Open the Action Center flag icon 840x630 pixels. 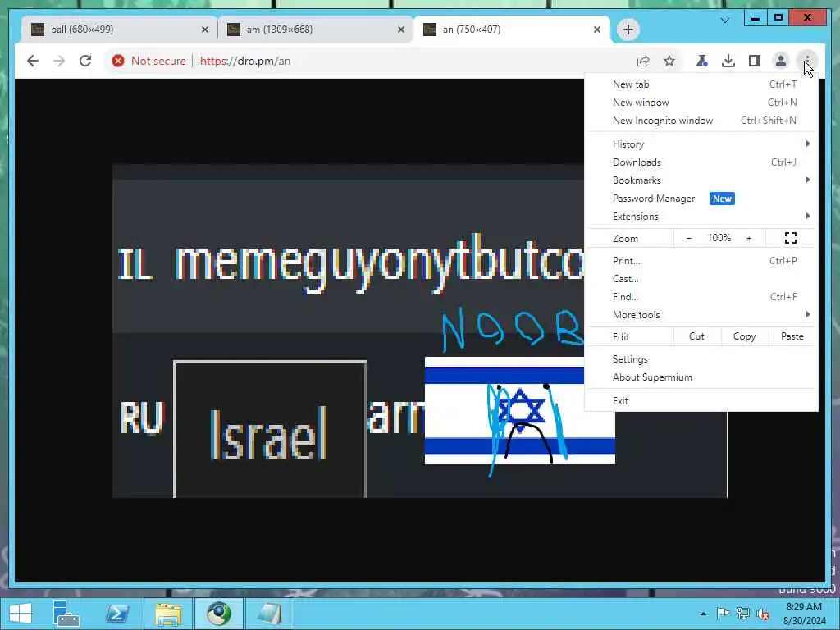723,614
